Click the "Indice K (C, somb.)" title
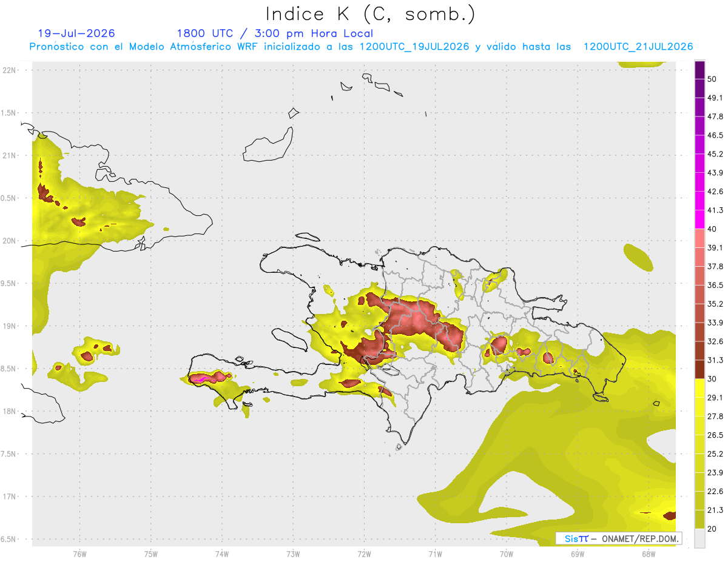 [x=371, y=14]
